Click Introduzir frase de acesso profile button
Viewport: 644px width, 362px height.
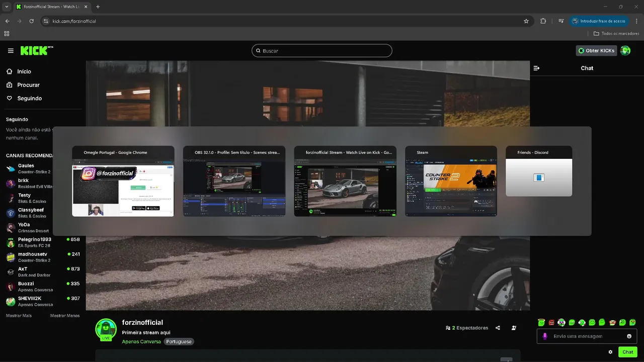pyautogui.click(x=599, y=21)
